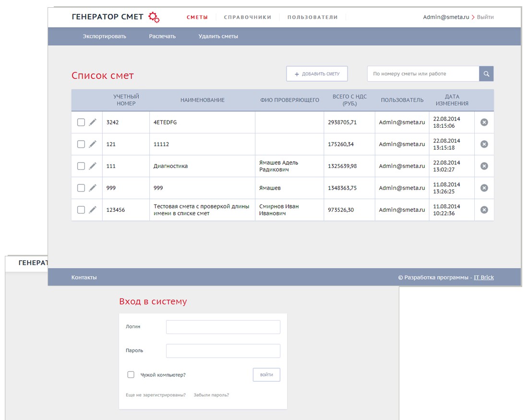Click the Генератор смет logo title
The width and height of the screenshot is (528, 420).
pyautogui.click(x=108, y=17)
